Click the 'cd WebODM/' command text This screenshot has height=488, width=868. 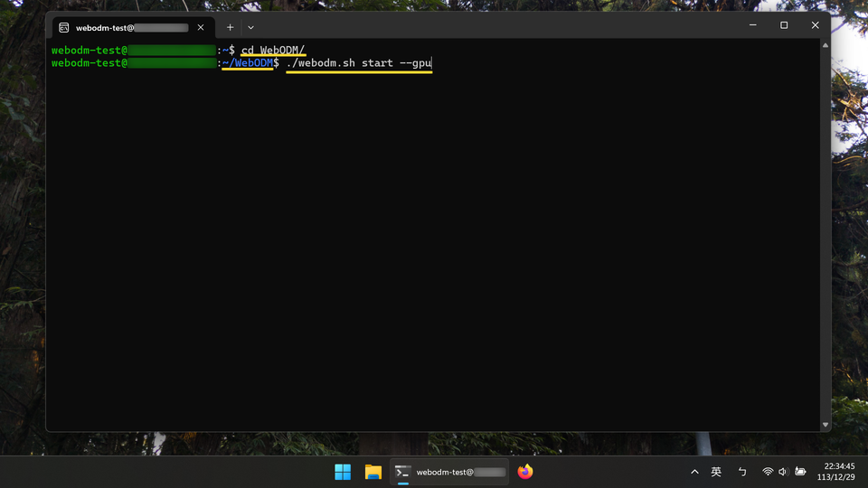point(273,51)
